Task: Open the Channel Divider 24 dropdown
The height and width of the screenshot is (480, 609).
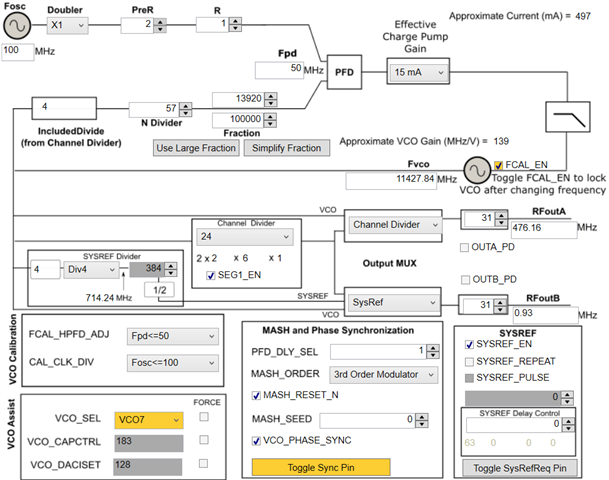Action: [245, 237]
